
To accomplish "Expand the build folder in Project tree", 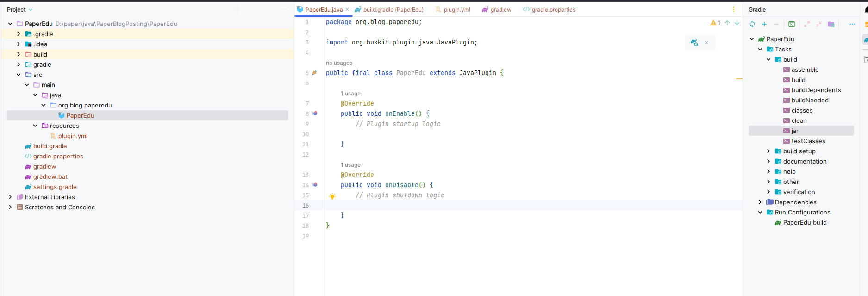I will coord(19,54).
